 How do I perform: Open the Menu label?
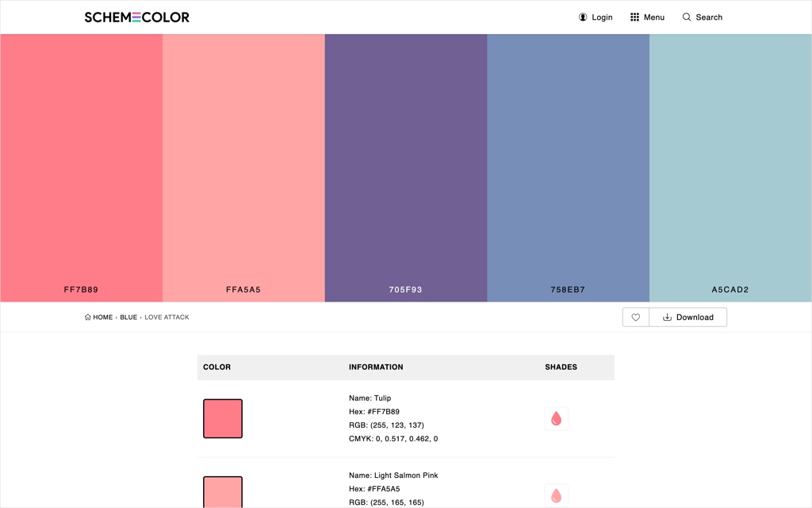[654, 17]
